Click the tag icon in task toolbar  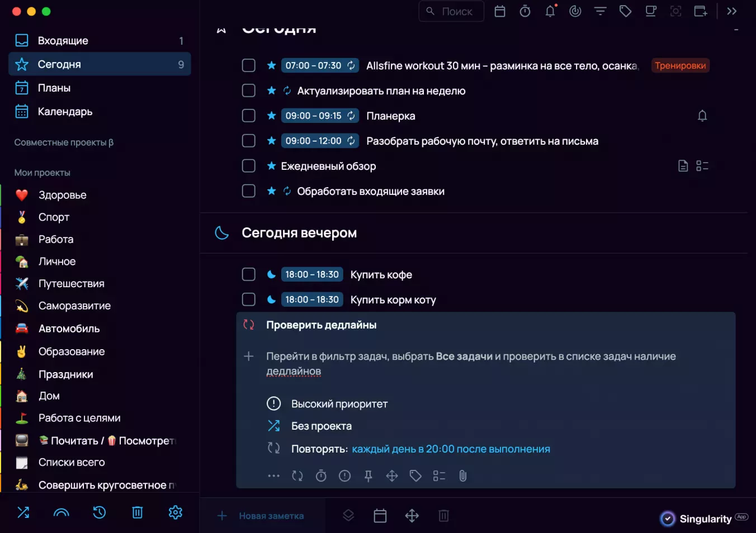(x=415, y=476)
